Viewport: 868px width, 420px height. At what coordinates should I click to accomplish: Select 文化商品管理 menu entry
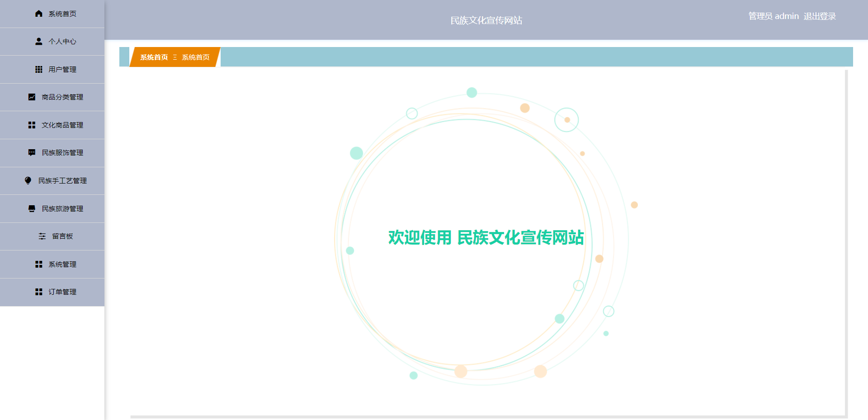(52, 125)
